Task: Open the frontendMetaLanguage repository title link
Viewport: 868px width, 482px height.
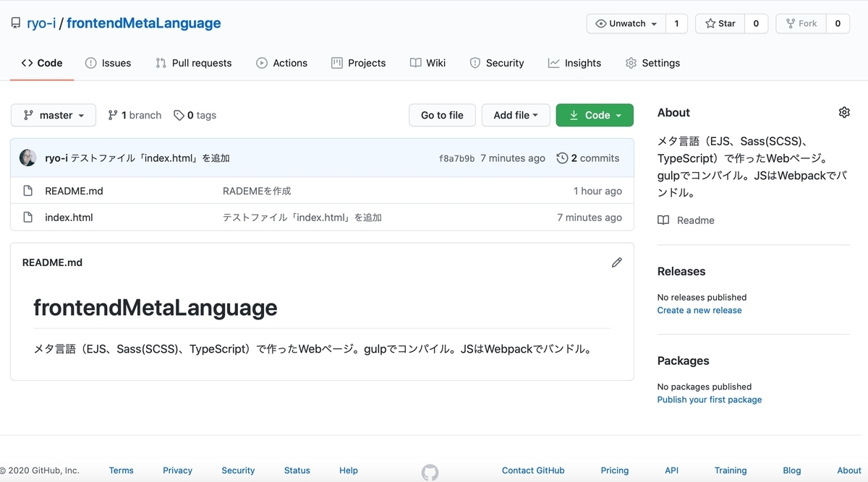Action: 144,23
